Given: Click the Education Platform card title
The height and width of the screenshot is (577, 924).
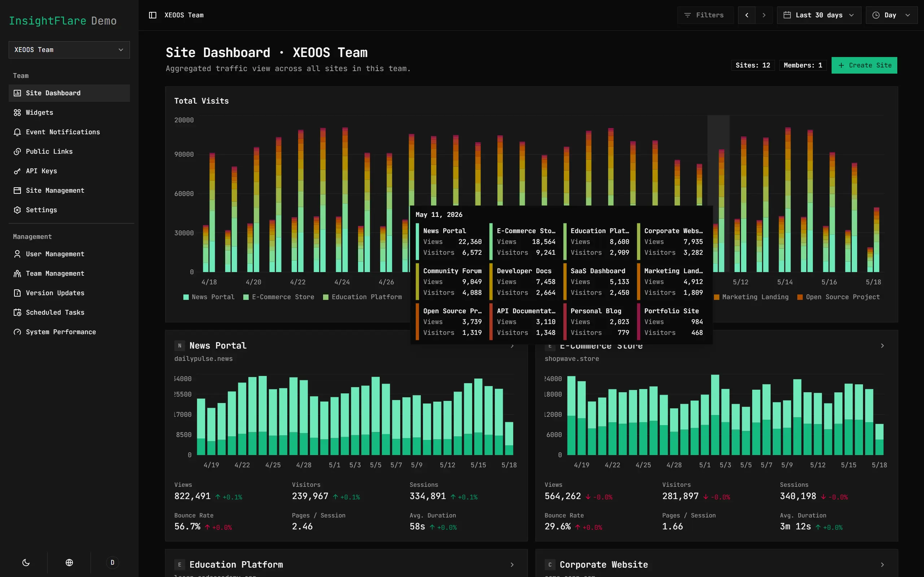Looking at the screenshot, I should coord(236,565).
